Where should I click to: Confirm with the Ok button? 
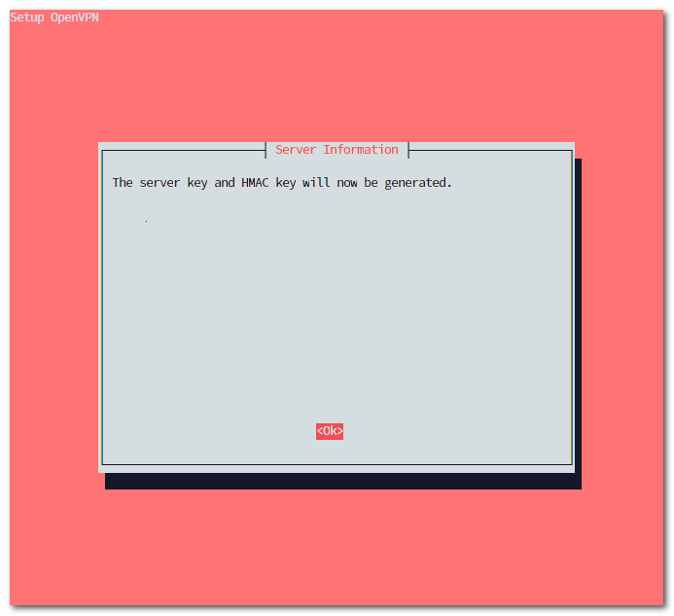point(330,431)
